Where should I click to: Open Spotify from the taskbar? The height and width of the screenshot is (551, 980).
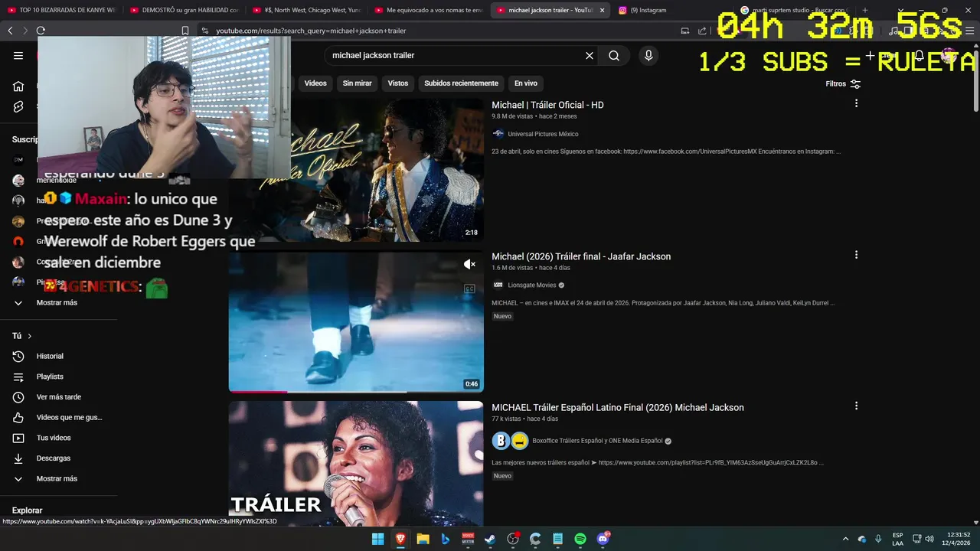[580, 539]
